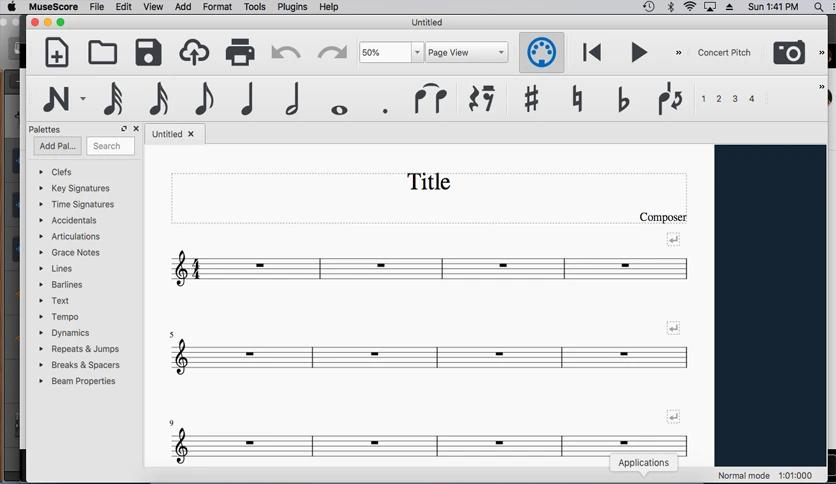Apply the sharp accidental
The height and width of the screenshot is (484, 836).
click(531, 99)
